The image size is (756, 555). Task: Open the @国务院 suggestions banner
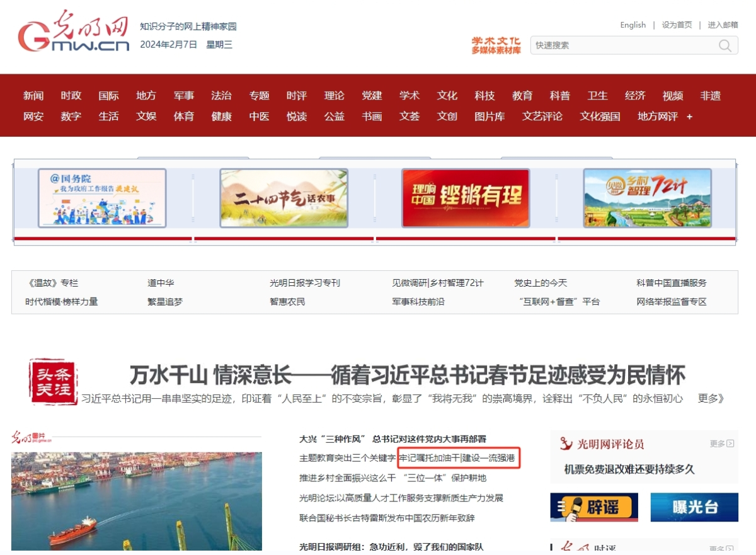click(x=102, y=198)
